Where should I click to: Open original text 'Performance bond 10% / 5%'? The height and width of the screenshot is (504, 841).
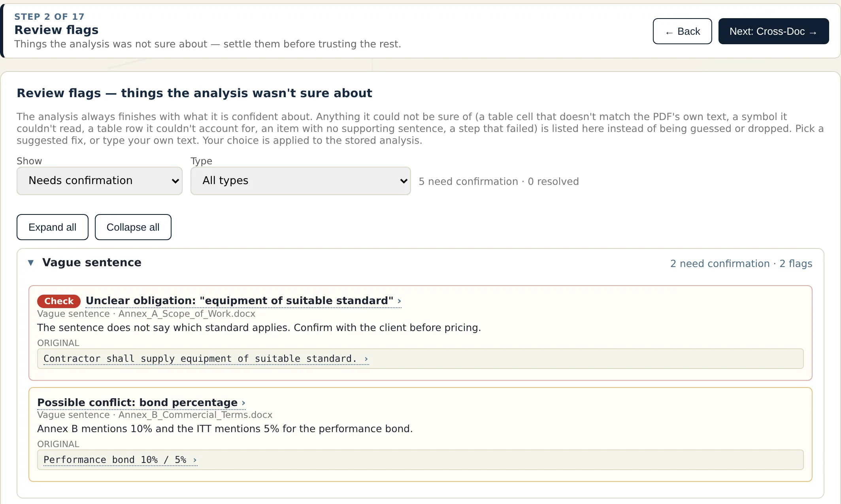coord(120,460)
